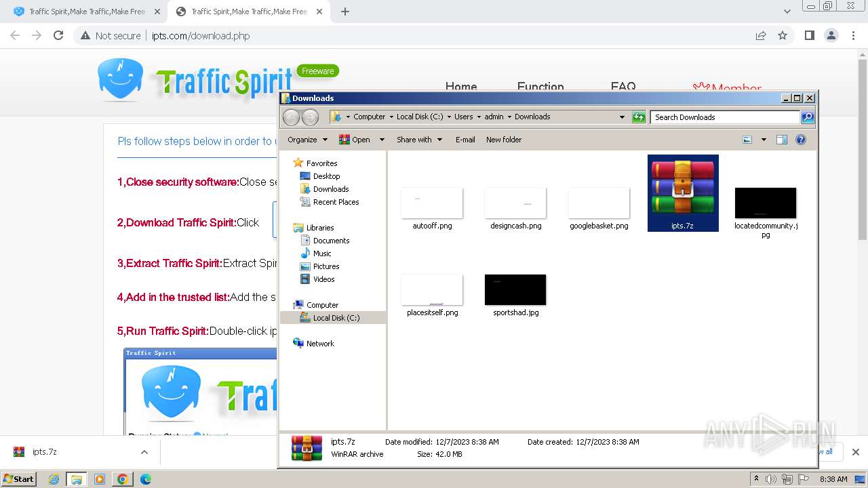868x488 pixels.
Task: Open Favorites in the navigation pane
Action: [321, 163]
